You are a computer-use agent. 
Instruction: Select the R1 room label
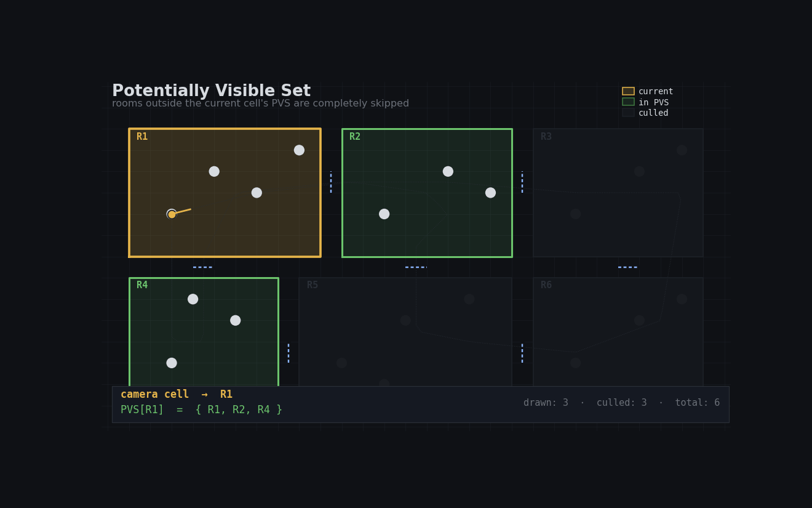(142, 137)
